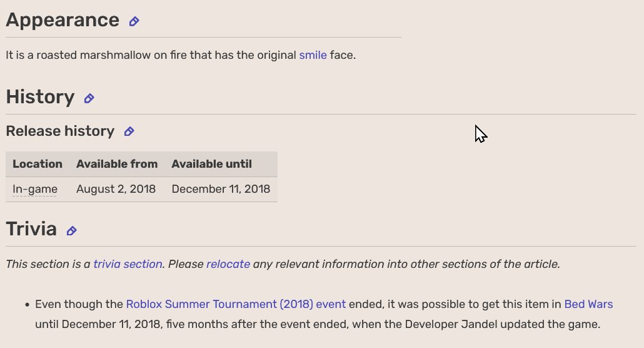This screenshot has width=644, height=348.
Task: Click the Trivia section heading
Action: (x=31, y=229)
